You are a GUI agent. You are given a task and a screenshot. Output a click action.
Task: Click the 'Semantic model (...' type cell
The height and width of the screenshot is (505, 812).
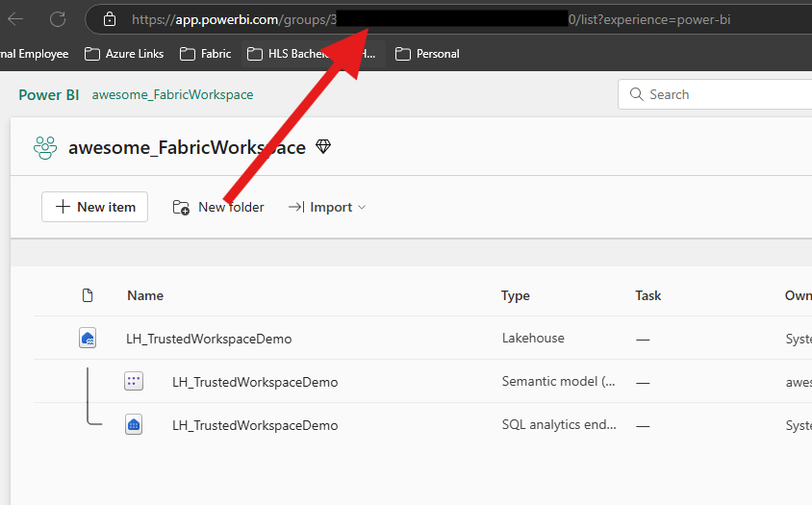(559, 382)
